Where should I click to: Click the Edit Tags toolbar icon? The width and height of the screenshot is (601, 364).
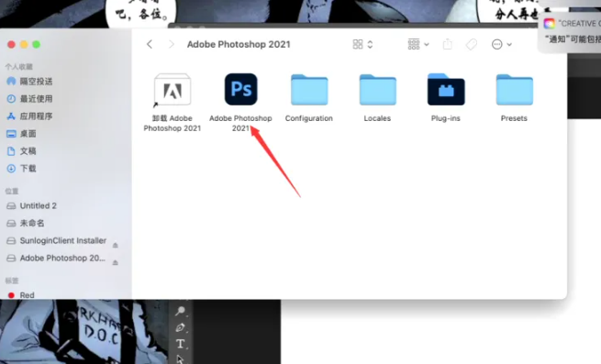point(472,44)
